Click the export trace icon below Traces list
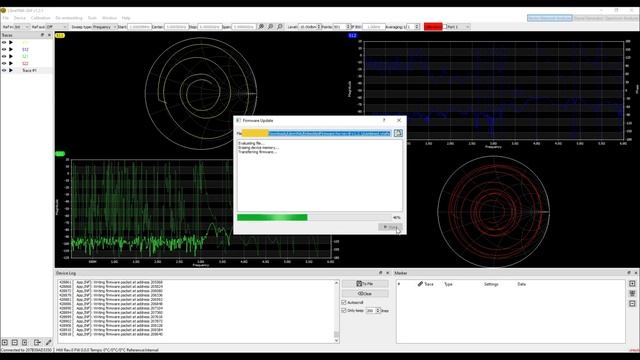Screen dimensions: 640x360 pos(37,342)
